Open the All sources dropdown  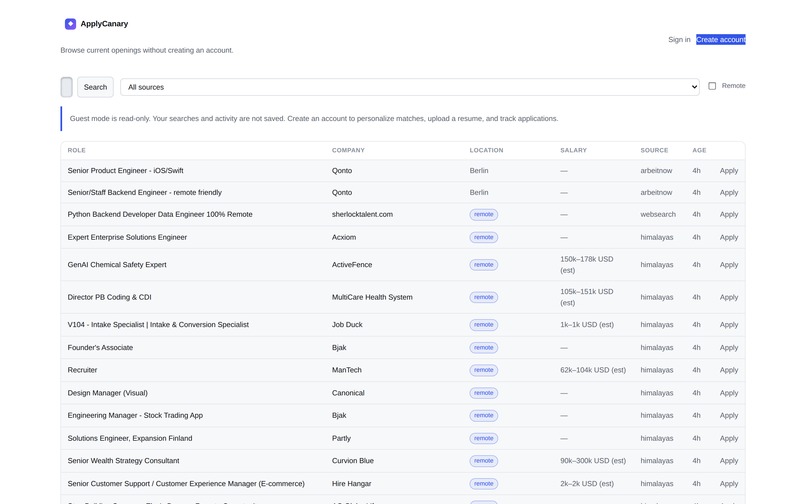(410, 87)
